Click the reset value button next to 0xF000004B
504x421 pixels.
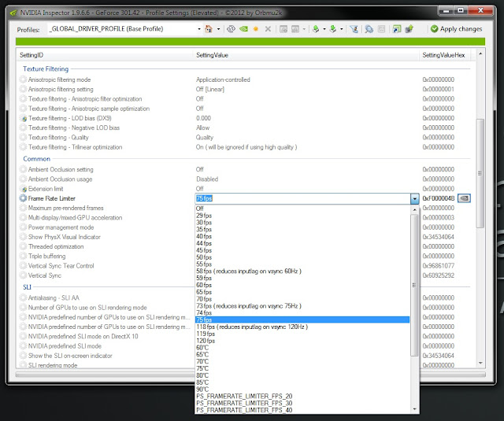point(464,198)
